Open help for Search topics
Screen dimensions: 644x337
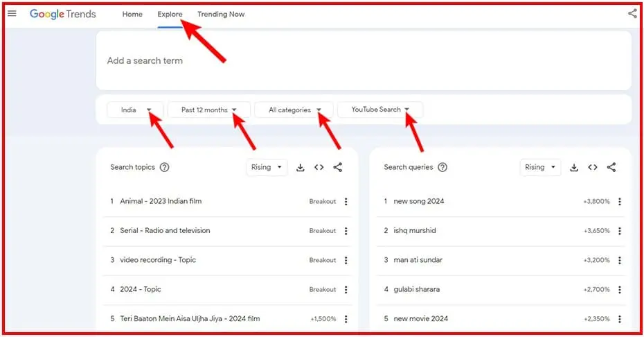click(164, 167)
